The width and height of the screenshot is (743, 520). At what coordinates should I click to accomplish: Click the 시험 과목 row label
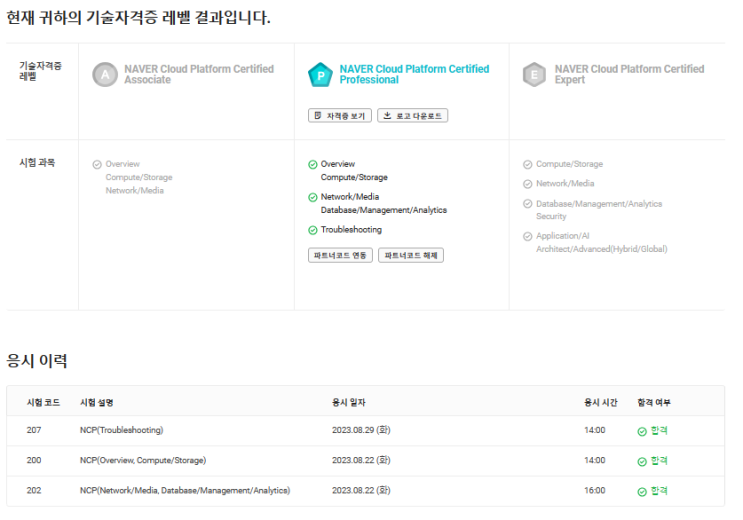37,163
